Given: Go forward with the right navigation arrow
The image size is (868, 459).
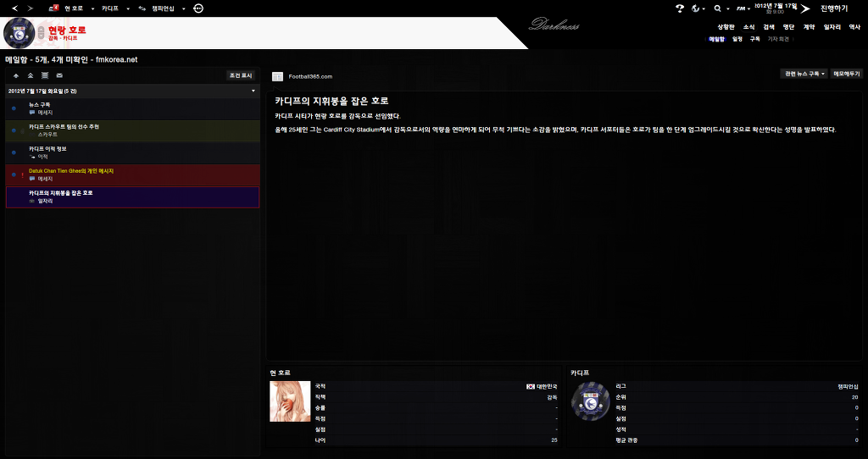Looking at the screenshot, I should click(x=31, y=8).
